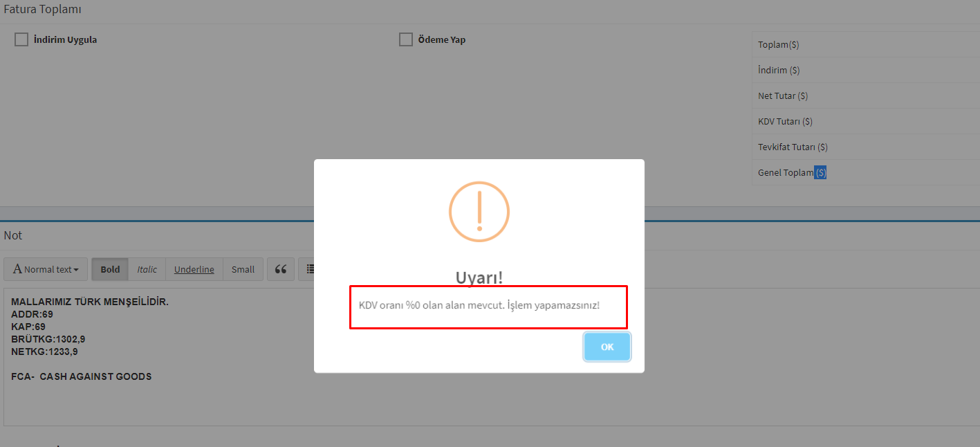This screenshot has width=980, height=447.
Task: Click the Net Tutar ($) row
Action: pyautogui.click(x=866, y=95)
